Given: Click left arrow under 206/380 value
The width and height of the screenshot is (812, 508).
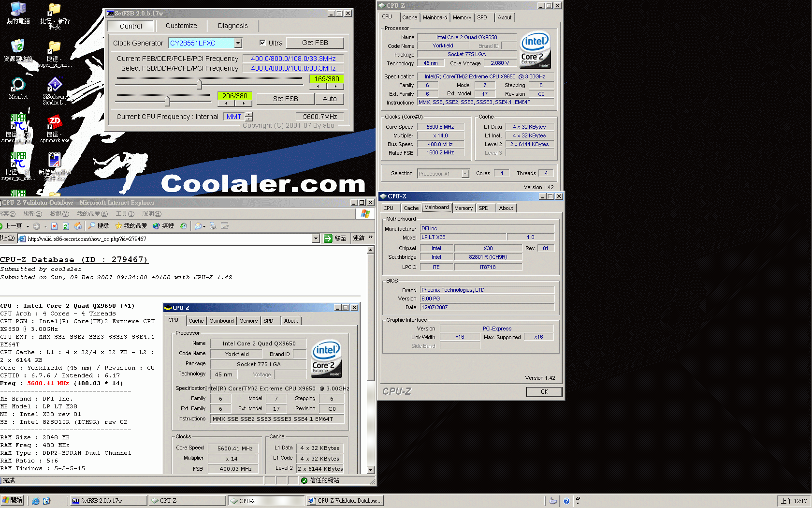Looking at the screenshot, I should (x=226, y=103).
